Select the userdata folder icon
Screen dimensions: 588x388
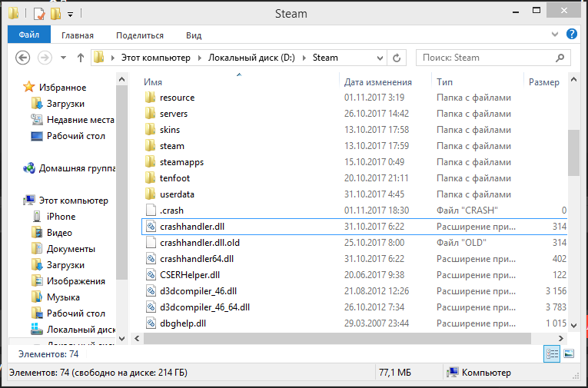[x=151, y=194]
